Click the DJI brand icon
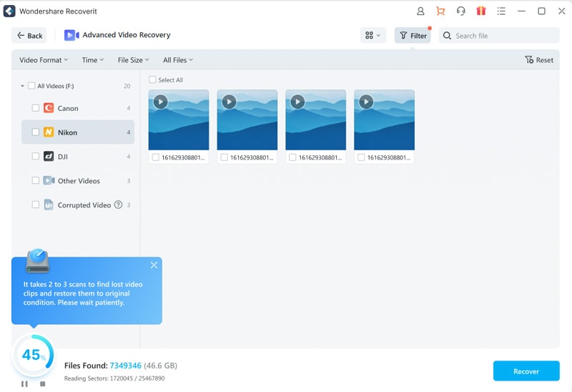The width and height of the screenshot is (572, 392). point(49,156)
